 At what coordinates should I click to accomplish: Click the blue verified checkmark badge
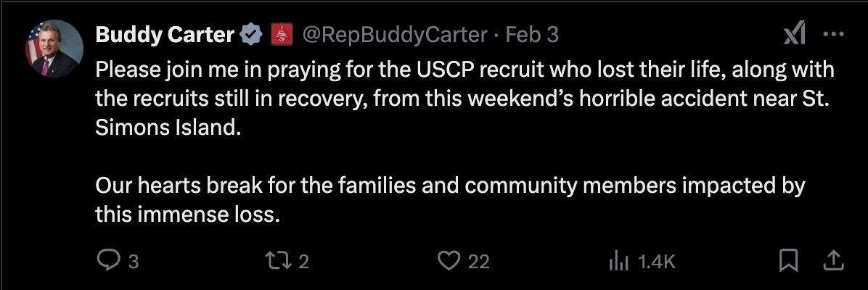point(252,34)
